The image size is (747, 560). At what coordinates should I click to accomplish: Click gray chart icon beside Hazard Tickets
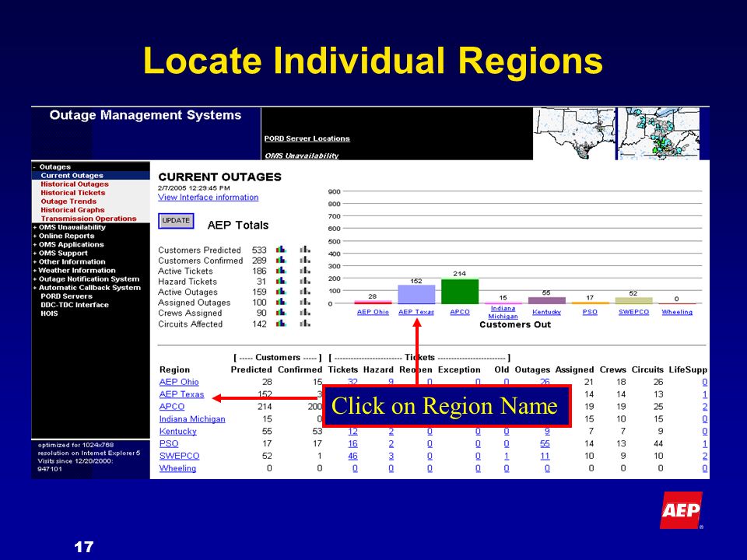coord(305,281)
